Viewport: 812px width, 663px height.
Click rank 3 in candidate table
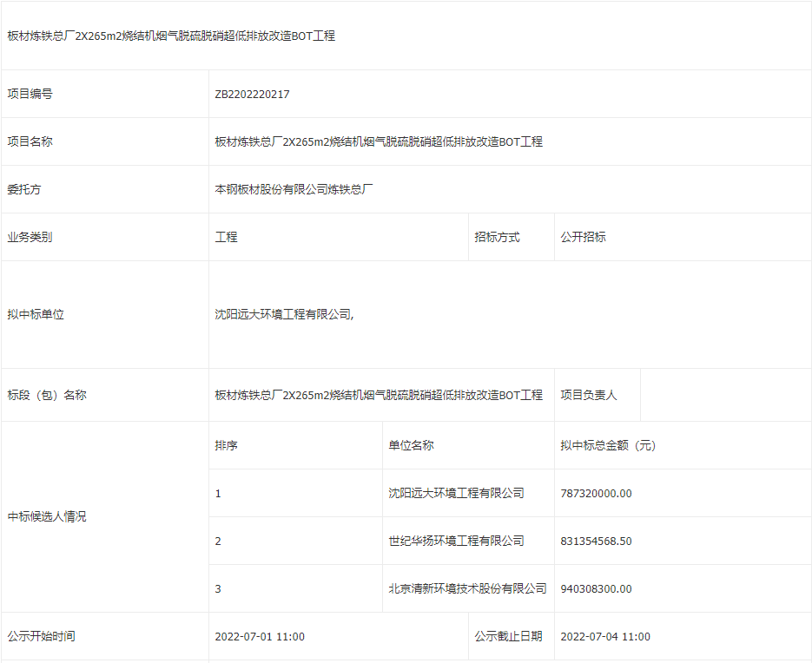218,588
